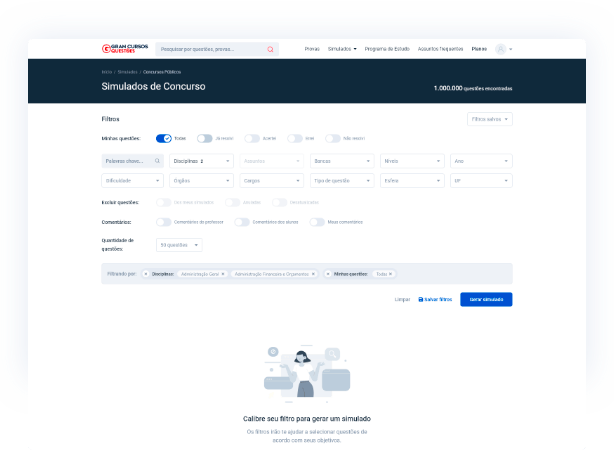Screen dimensions: 614x450
Task: Remove the Todas filter chip
Action: (390, 273)
